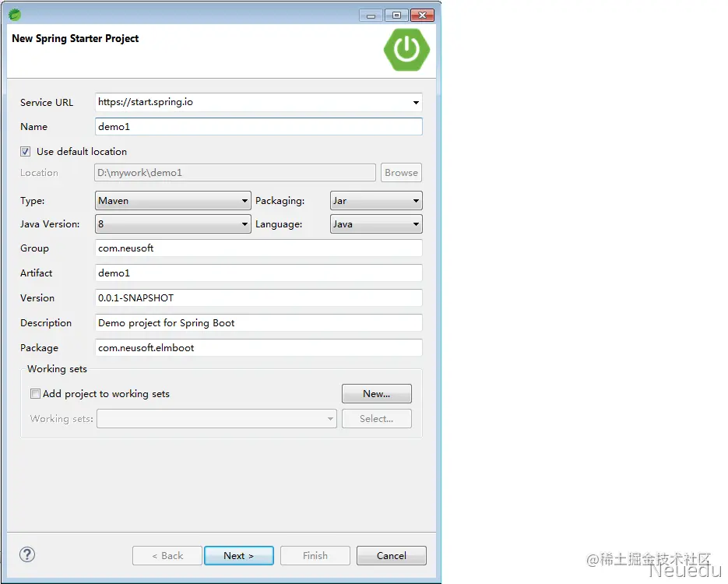Minimize the dialog window
This screenshot has width=728, height=584.
(x=371, y=16)
